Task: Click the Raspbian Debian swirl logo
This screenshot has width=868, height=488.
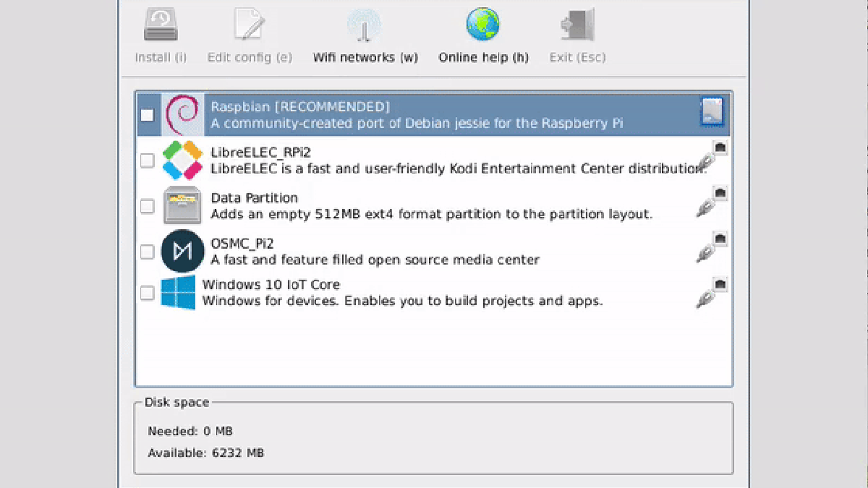Action: point(182,115)
